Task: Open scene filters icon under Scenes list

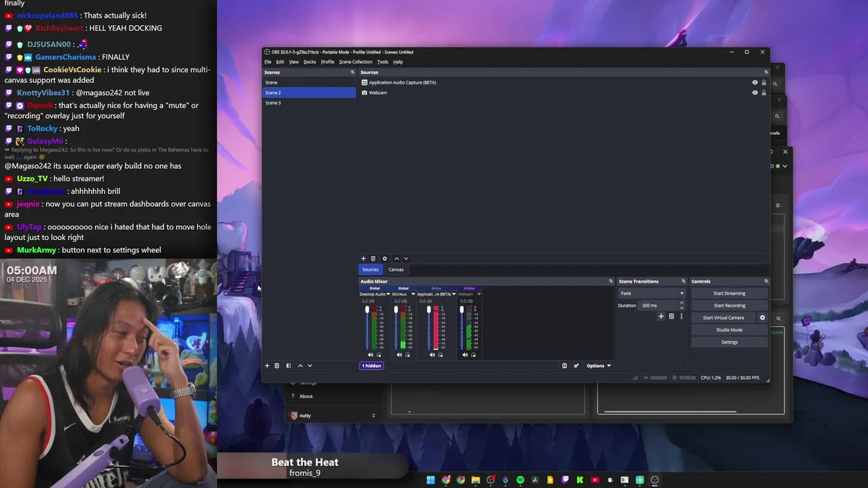Action: [288, 365]
